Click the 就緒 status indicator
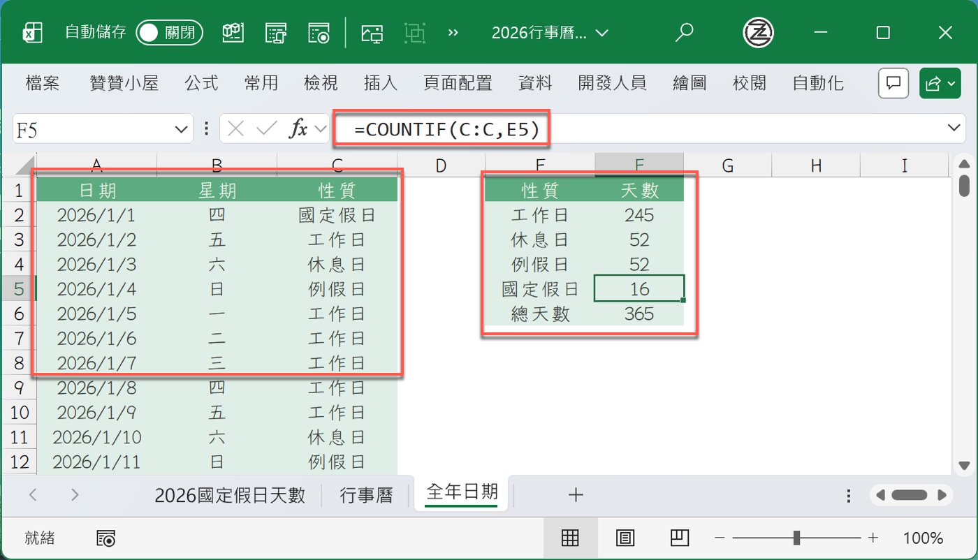 tap(39, 538)
